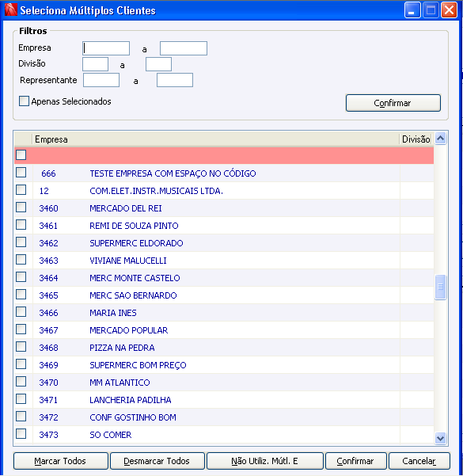Click the Divisão column header

click(416, 139)
